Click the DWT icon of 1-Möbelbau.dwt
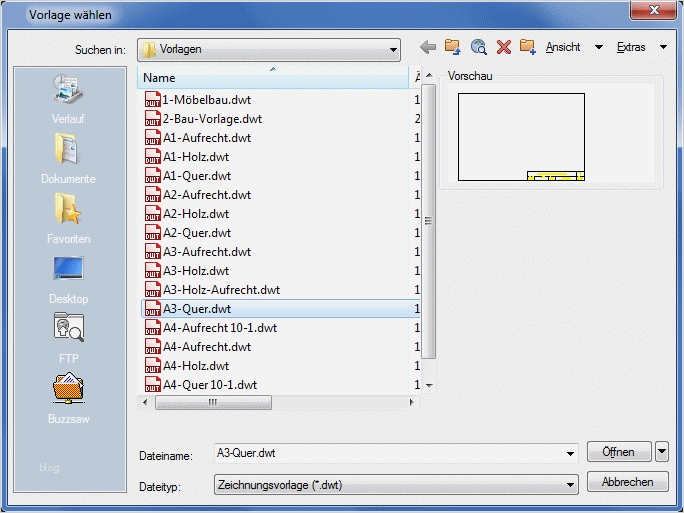684x513 pixels. (x=153, y=99)
